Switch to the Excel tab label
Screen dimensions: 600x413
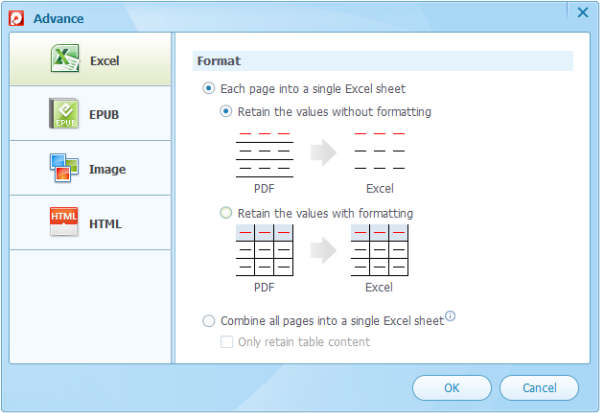click(104, 61)
